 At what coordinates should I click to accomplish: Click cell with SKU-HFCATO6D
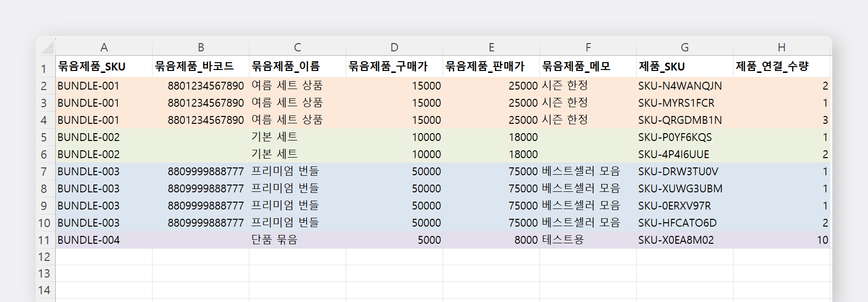pos(684,223)
